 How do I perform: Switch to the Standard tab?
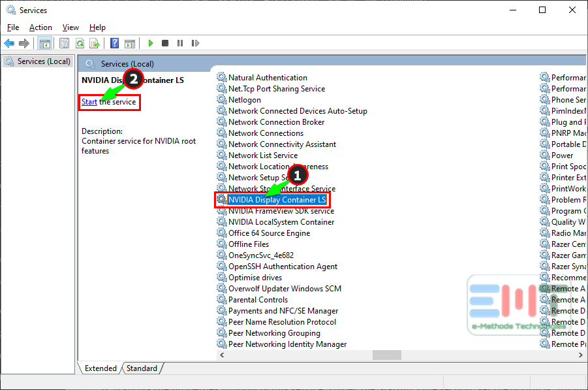click(142, 368)
